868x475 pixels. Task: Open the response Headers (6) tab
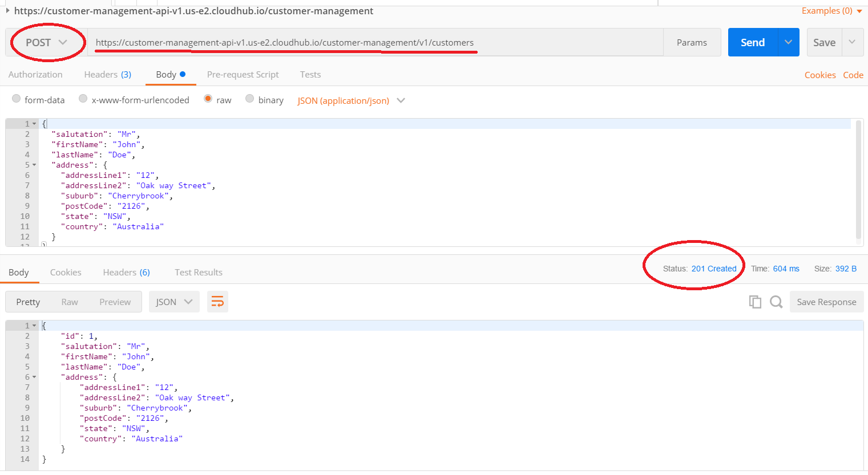[127, 273]
